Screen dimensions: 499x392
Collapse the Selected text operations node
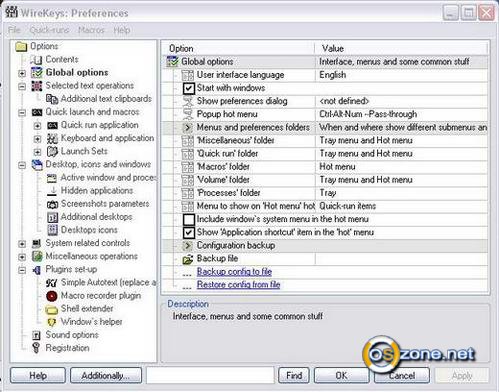(x=22, y=86)
